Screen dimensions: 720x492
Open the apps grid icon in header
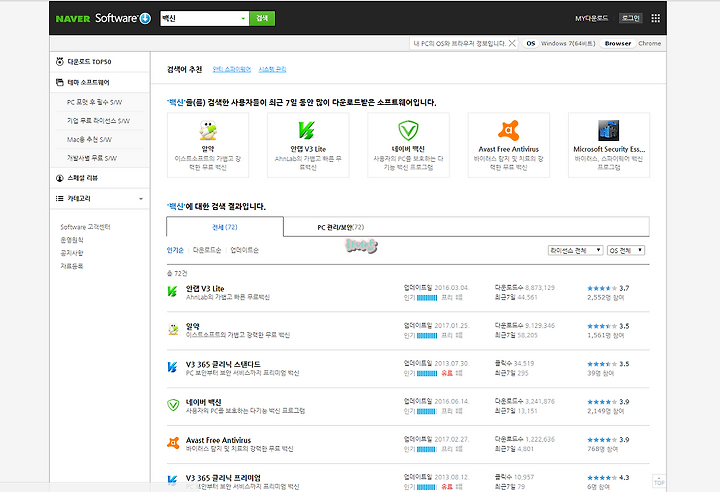coord(656,18)
